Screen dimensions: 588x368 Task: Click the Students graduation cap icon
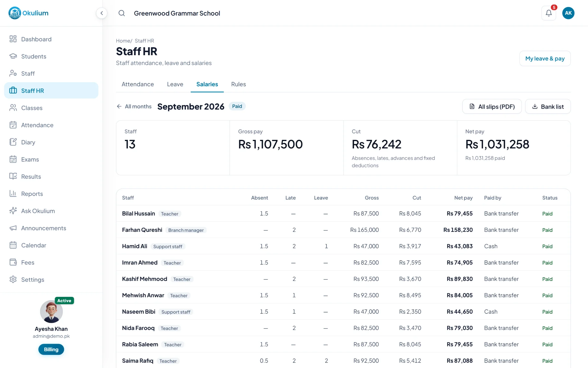pos(13,56)
